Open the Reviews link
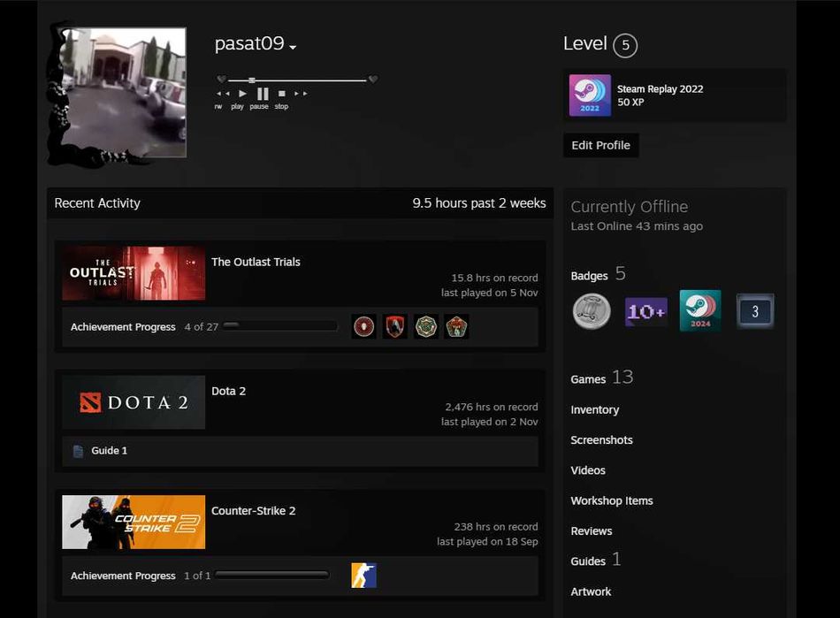The height and width of the screenshot is (618, 840). click(591, 530)
